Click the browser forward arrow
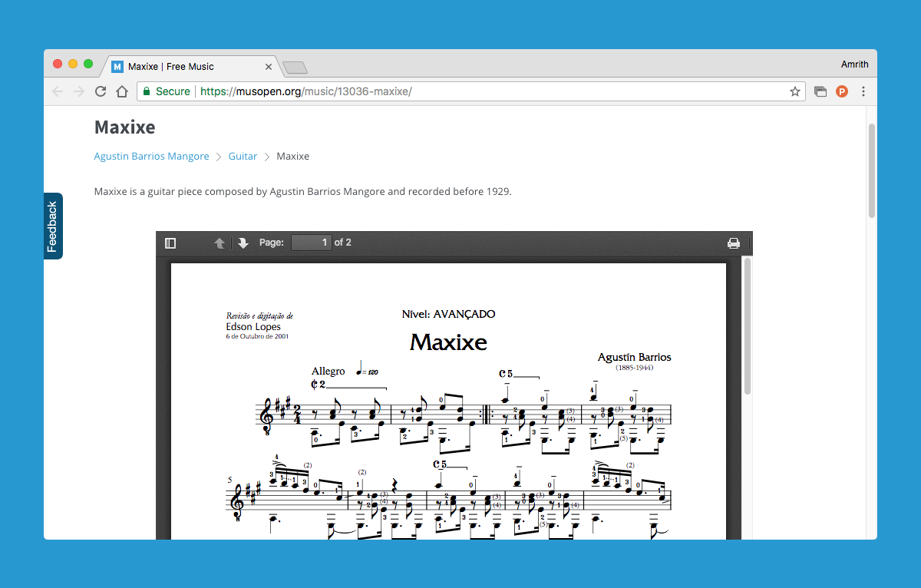Screen dimensions: 921x588 tap(79, 91)
